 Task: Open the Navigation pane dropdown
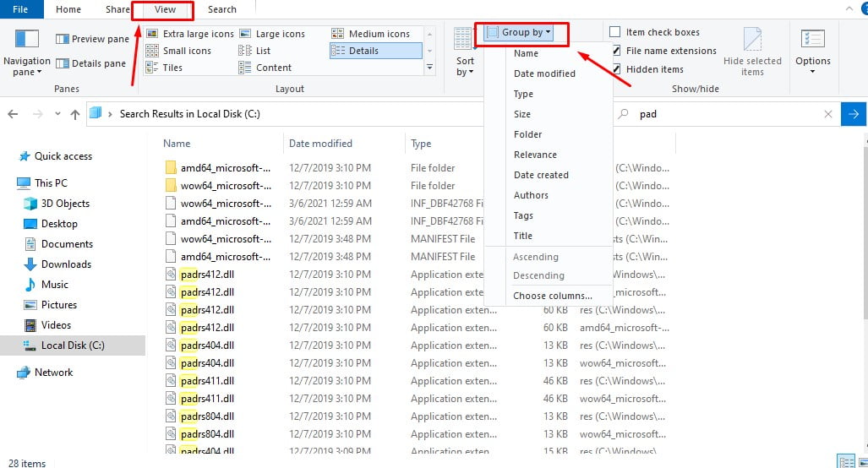click(x=26, y=53)
